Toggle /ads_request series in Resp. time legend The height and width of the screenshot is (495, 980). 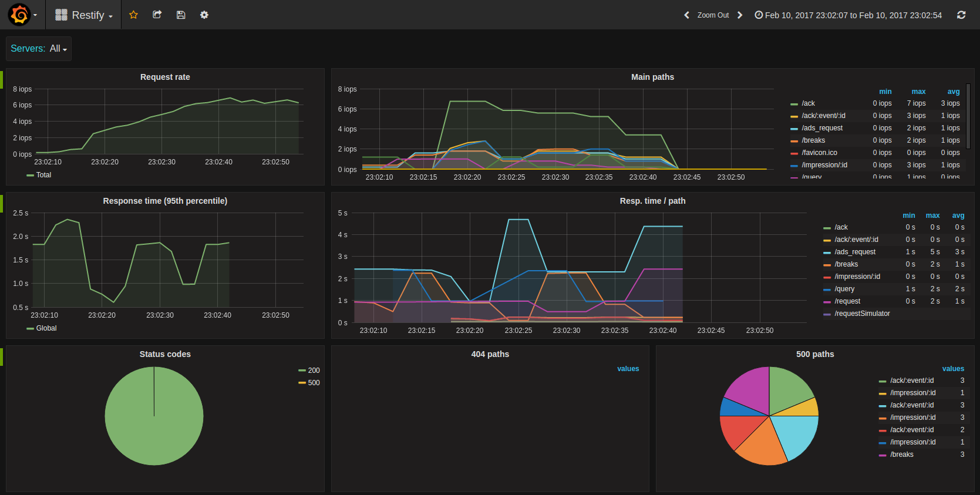(854, 252)
